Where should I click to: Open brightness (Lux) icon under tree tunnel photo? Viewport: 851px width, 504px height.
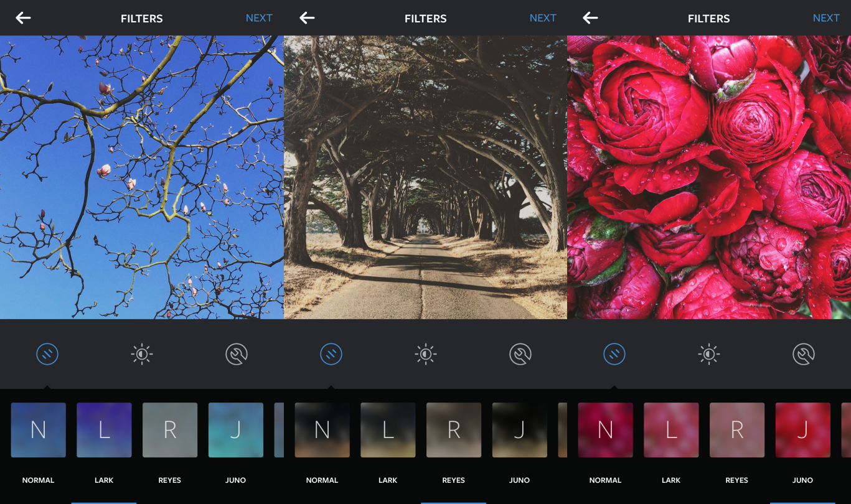pos(426,354)
